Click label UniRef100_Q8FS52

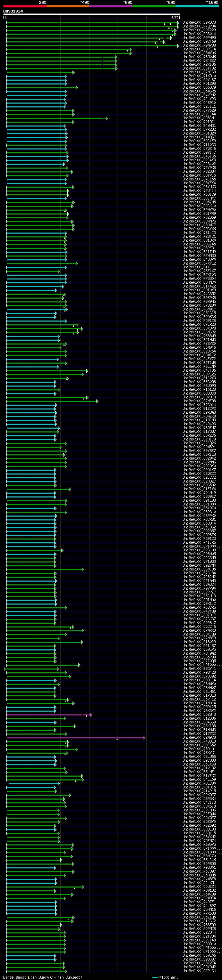199,745
